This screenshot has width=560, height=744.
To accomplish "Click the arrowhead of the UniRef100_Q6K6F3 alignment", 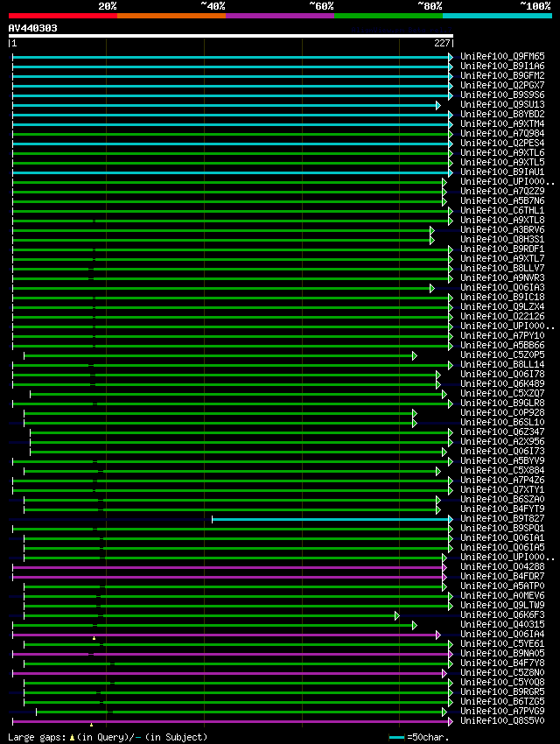I will pos(397,616).
